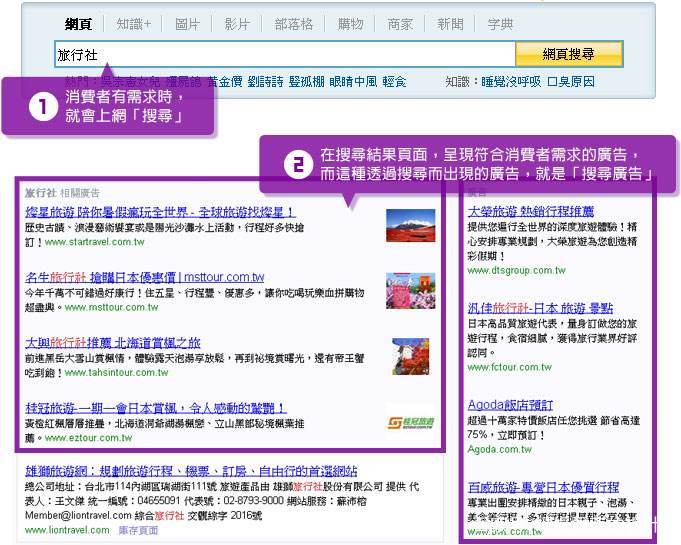Image resolution: width=681 pixels, height=545 pixels.
Task: Switch to the 購物 tab
Action: tap(350, 24)
